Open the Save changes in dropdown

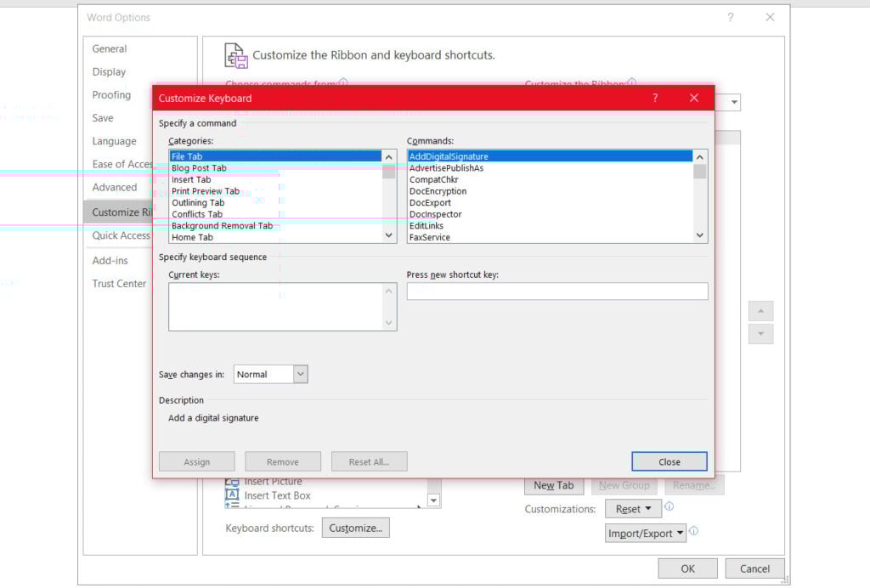pyautogui.click(x=300, y=375)
